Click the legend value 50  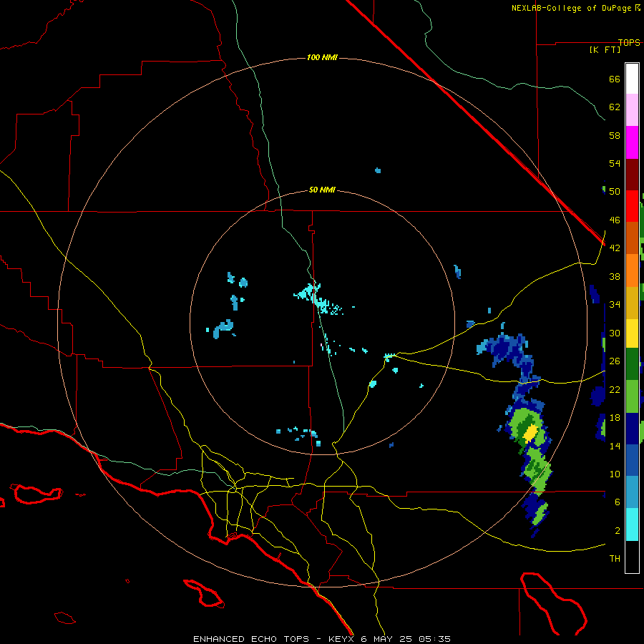[x=615, y=192]
